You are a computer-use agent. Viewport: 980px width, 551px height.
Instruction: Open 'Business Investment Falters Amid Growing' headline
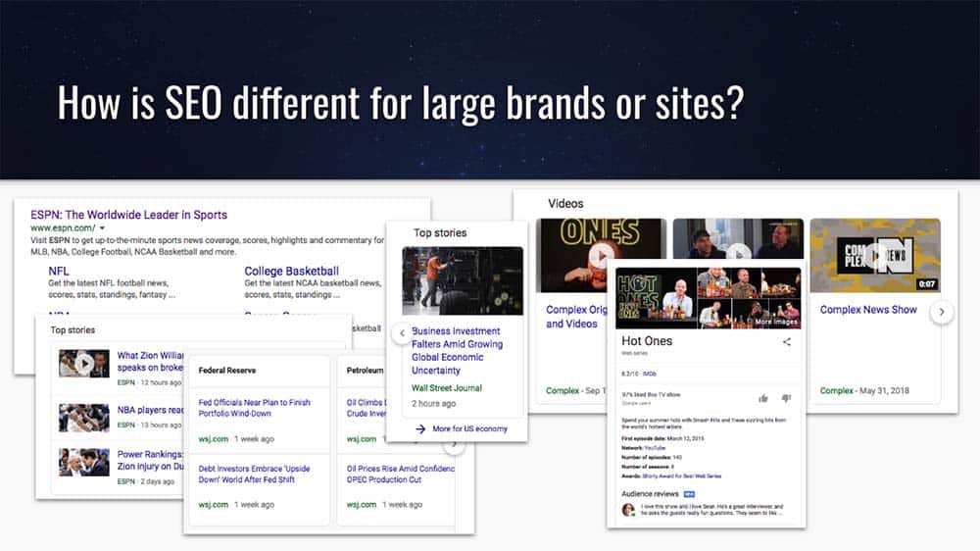coord(457,350)
